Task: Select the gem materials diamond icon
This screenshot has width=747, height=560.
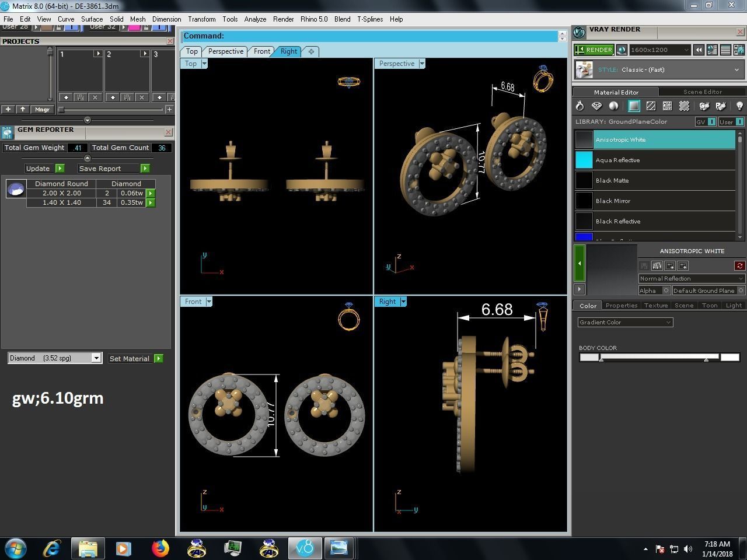Action: click(x=596, y=106)
